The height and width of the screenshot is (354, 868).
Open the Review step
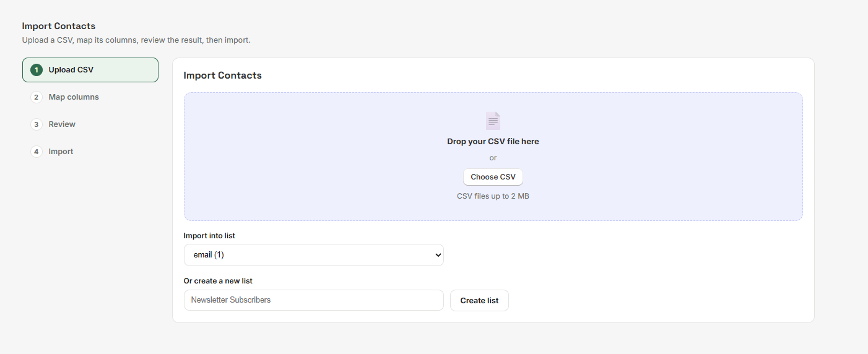click(90, 124)
